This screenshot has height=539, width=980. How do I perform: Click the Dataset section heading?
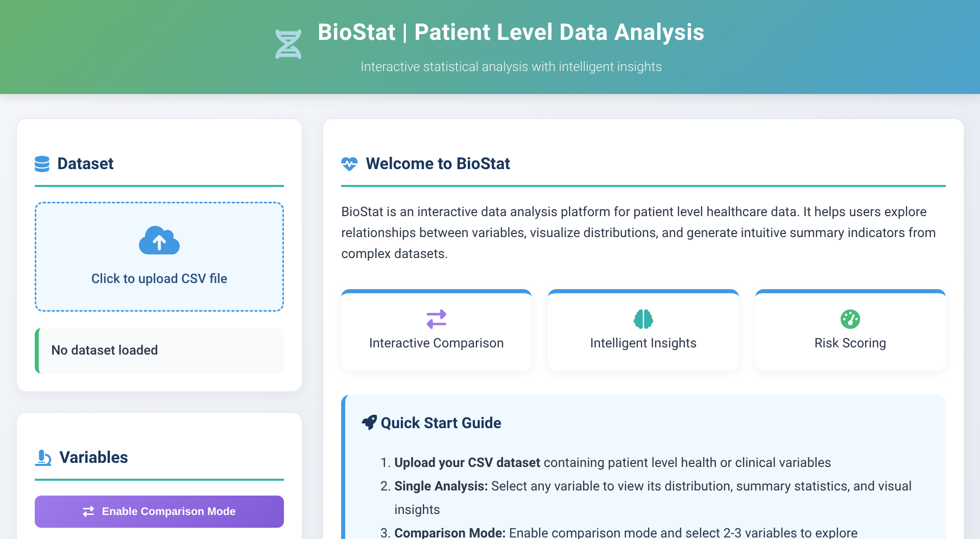click(x=85, y=164)
